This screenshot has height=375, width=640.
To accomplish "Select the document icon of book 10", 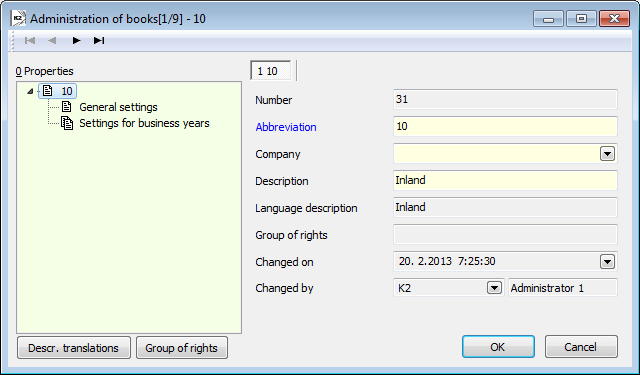I will tap(48, 91).
